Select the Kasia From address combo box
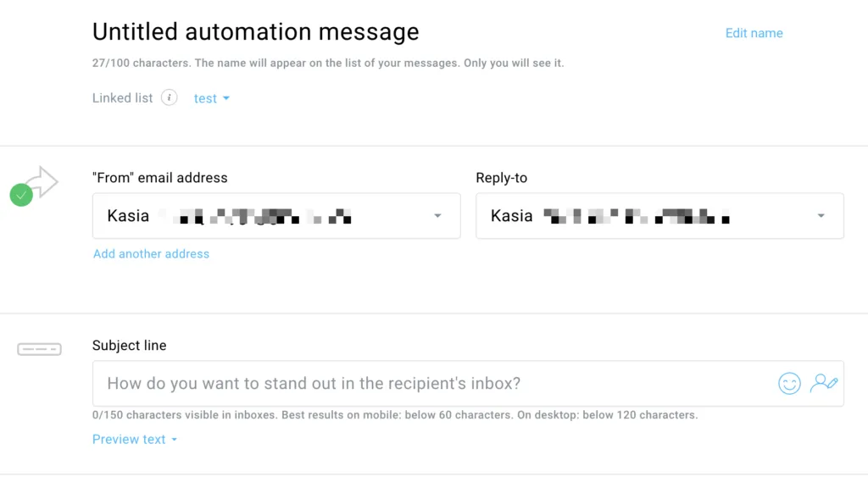This screenshot has height=477, width=868. (x=276, y=216)
